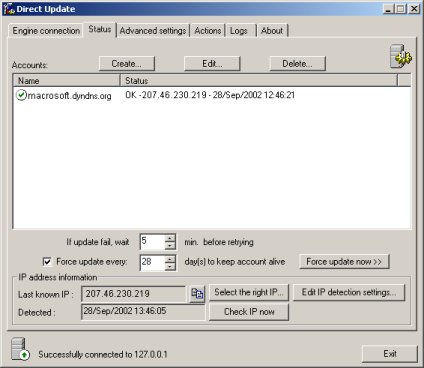Viewport: 424px width, 368px height.
Task: Click the Edit... account button
Action: pos(212,63)
